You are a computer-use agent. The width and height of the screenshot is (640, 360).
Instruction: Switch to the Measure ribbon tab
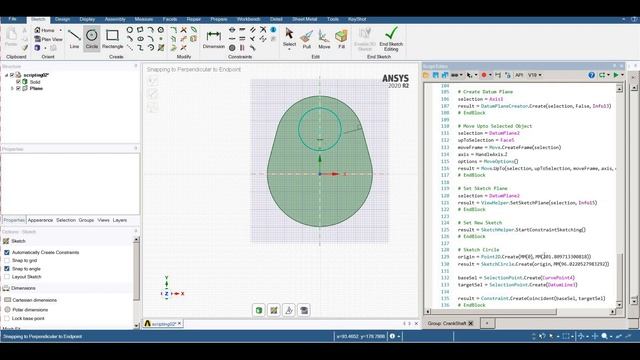pyautogui.click(x=144, y=19)
